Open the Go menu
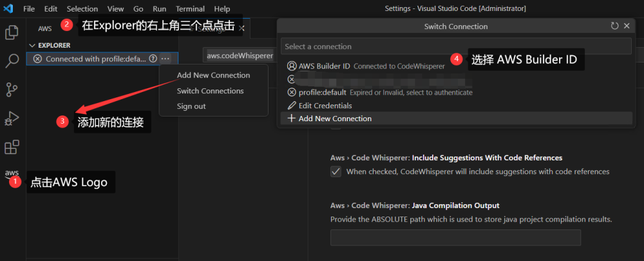Image resolution: width=644 pixels, height=261 pixels. point(138,8)
